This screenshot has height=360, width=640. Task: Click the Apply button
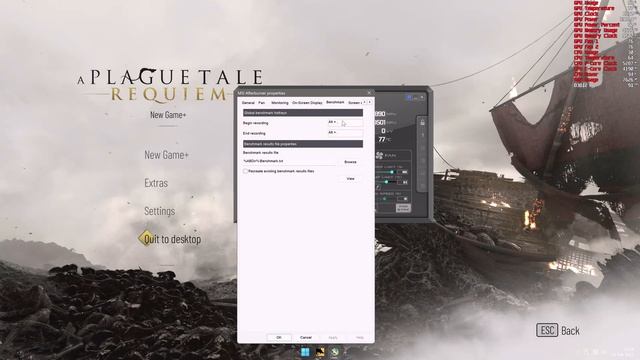pyautogui.click(x=333, y=338)
